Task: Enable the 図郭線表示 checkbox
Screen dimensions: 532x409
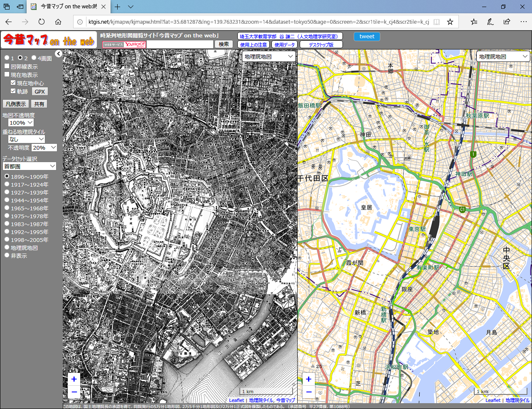Action: 7,66
